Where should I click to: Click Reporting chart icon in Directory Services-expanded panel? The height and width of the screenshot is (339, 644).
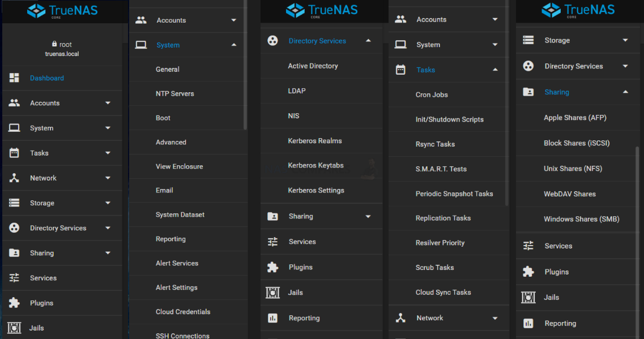tap(272, 318)
